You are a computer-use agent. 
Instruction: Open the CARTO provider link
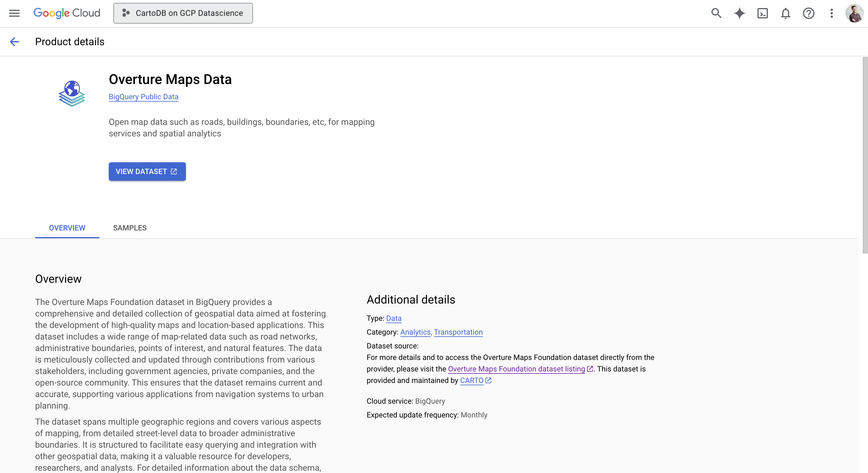tap(472, 380)
